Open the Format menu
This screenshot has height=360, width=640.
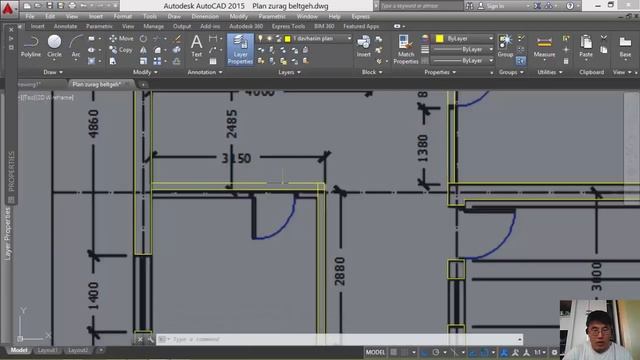[x=122, y=17]
